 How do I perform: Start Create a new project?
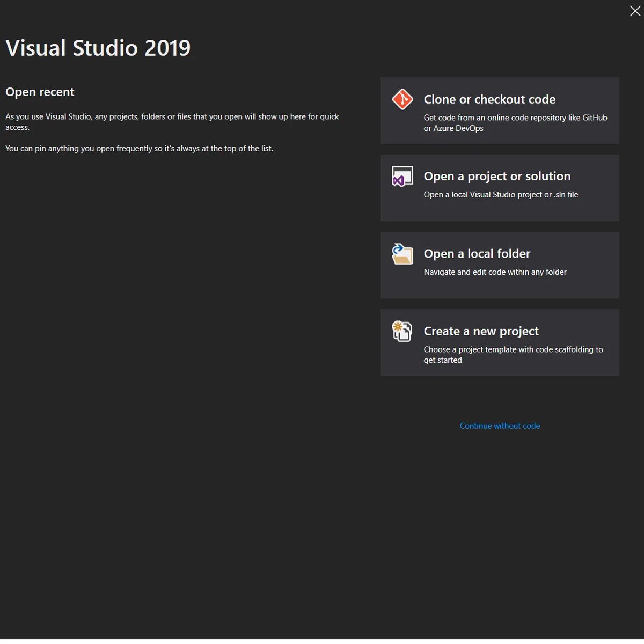click(x=500, y=342)
